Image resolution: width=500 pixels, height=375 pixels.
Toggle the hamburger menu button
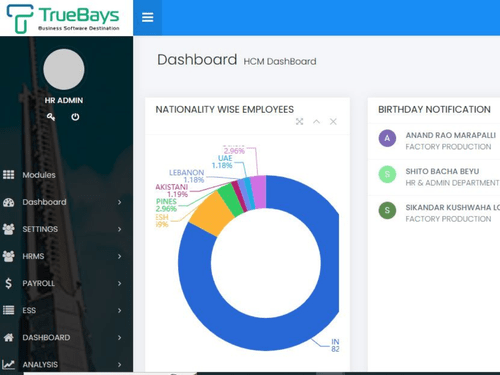click(147, 17)
